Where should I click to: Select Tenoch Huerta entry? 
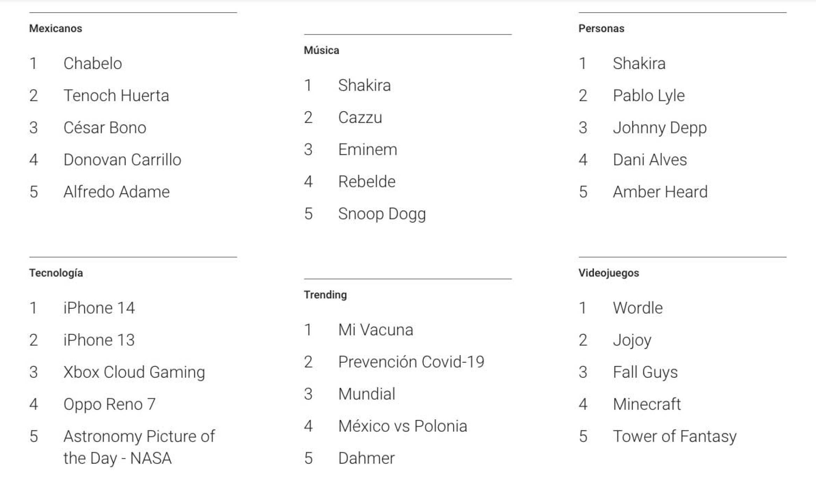(116, 96)
